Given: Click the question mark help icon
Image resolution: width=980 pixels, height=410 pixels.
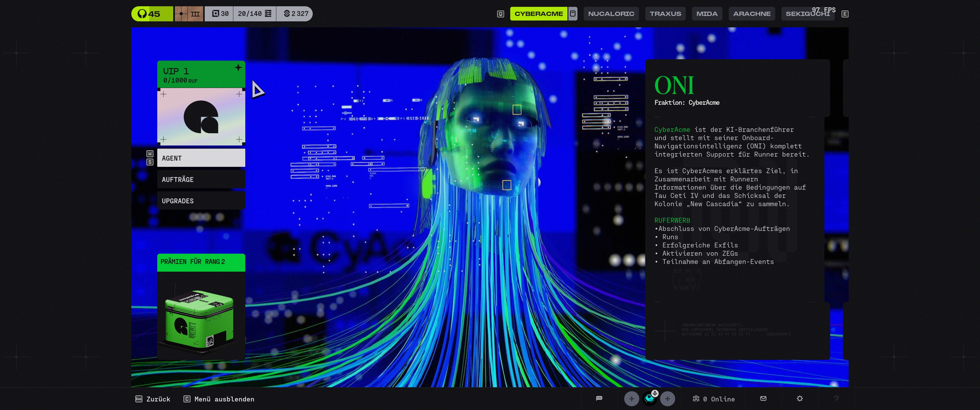Looking at the screenshot, I should click(836, 399).
